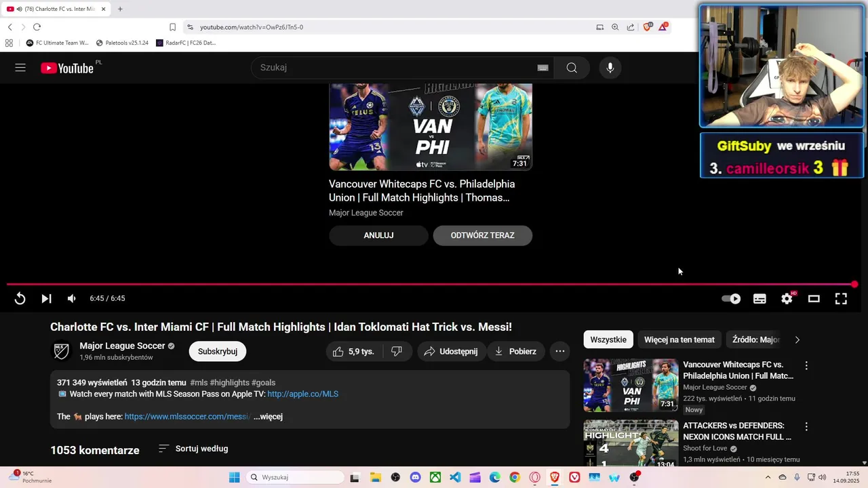Open Vancouver Whitecaps sidebar video thumbnail
Viewport: 868px width, 488px height.
(x=631, y=385)
